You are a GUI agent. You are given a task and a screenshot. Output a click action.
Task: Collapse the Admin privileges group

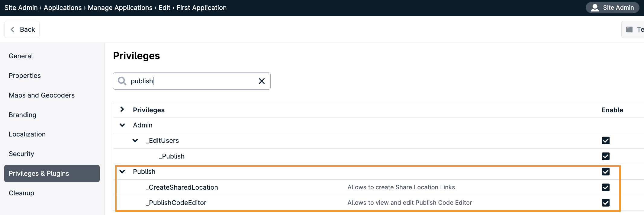point(122,125)
